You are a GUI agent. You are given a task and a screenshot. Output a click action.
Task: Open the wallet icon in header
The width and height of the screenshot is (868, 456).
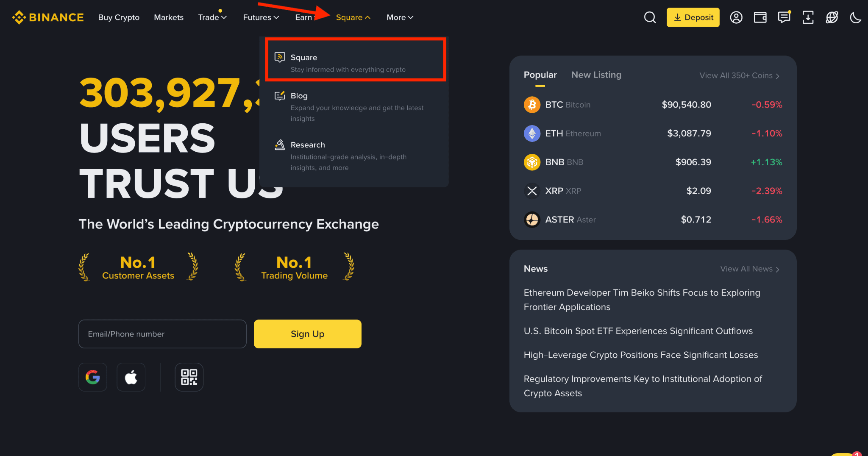point(760,17)
